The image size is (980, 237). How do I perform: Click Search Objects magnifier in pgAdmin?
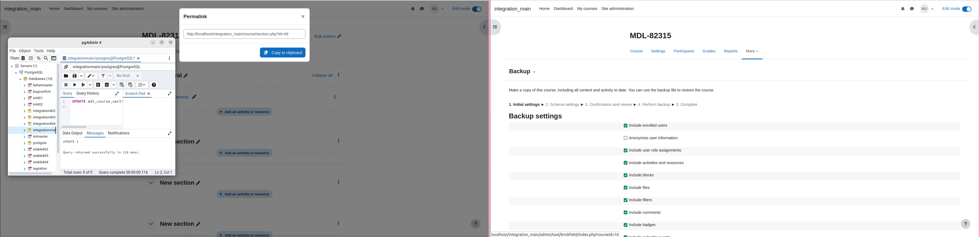point(46,58)
